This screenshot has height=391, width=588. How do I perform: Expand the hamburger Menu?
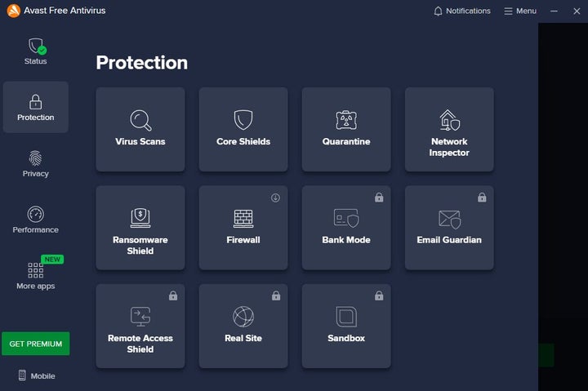(x=519, y=11)
